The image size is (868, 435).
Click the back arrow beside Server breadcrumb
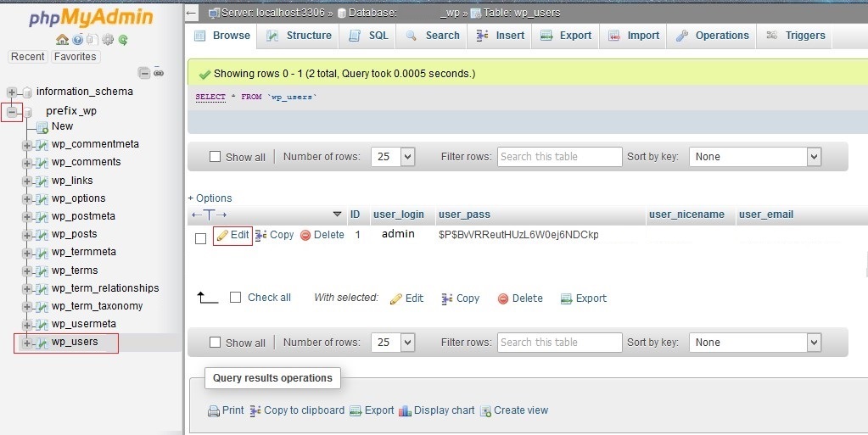pyautogui.click(x=192, y=13)
